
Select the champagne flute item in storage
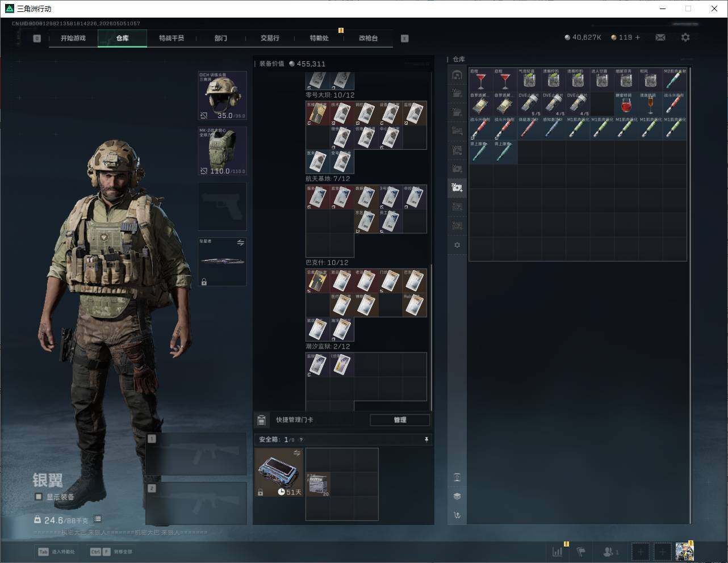[x=651, y=104]
